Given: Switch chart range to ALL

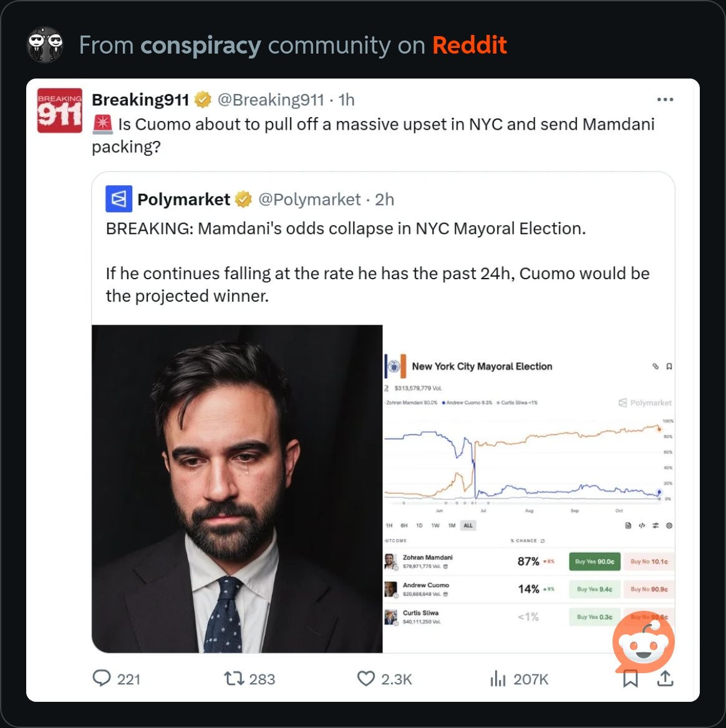Looking at the screenshot, I should [468, 525].
